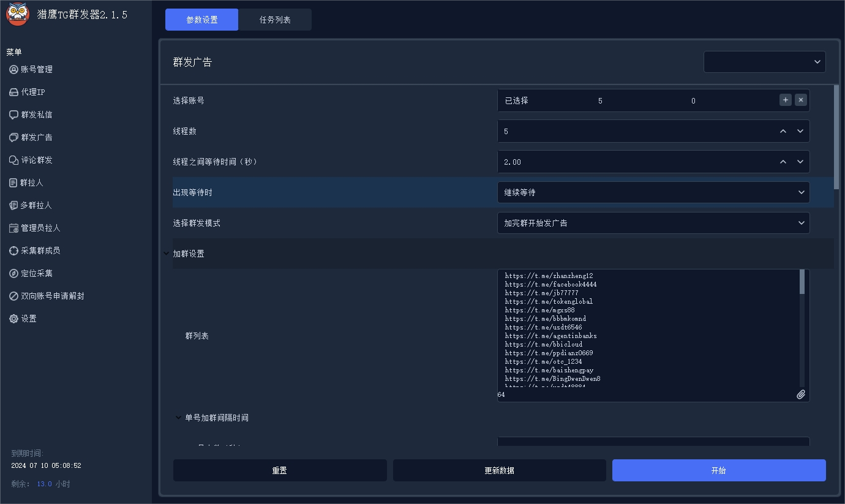Click https://t.me/bbicloud line

(543, 344)
